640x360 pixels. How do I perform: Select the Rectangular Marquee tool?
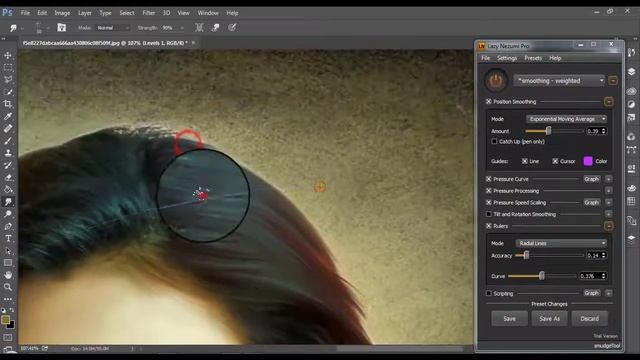point(8,67)
